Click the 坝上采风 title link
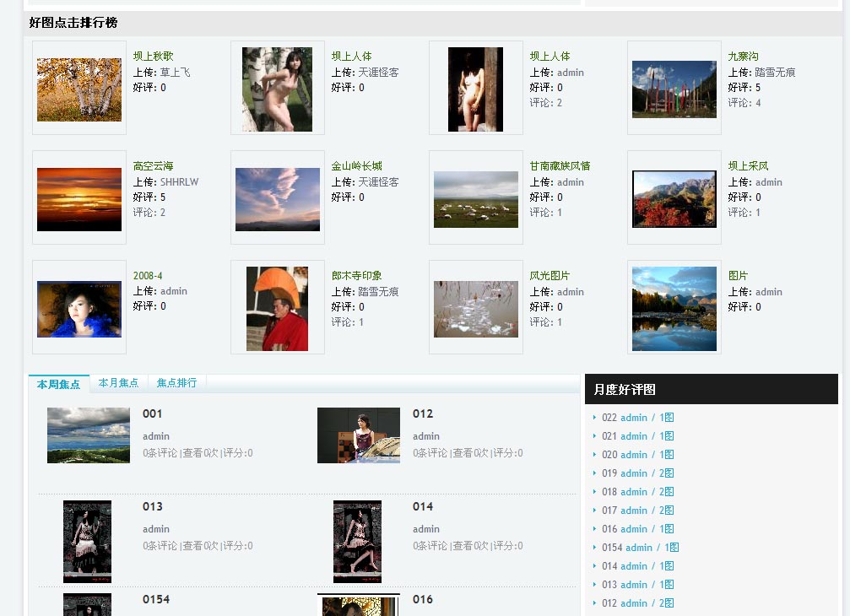The width and height of the screenshot is (850, 616). pyautogui.click(x=748, y=166)
